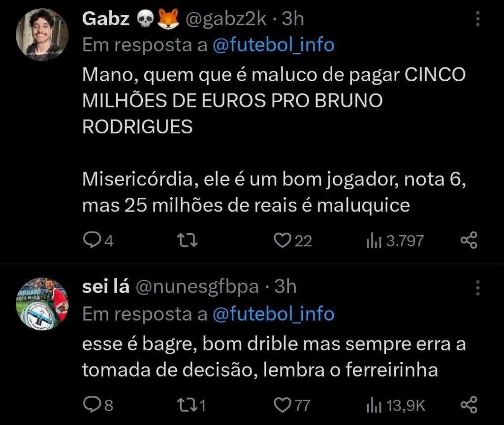Open Gabz's tweet via the 3h timestamp

coord(293,19)
